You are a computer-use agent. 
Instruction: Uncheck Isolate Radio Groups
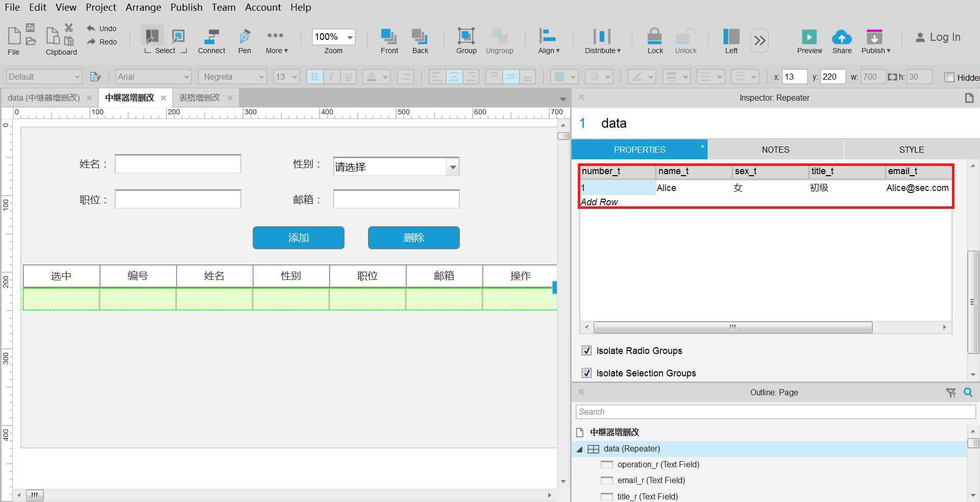tap(586, 350)
